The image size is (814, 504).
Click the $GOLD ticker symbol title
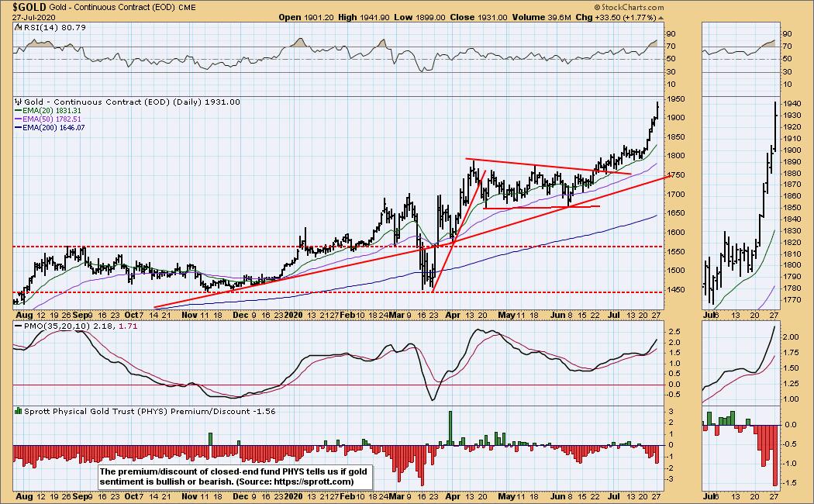pyautogui.click(x=29, y=7)
